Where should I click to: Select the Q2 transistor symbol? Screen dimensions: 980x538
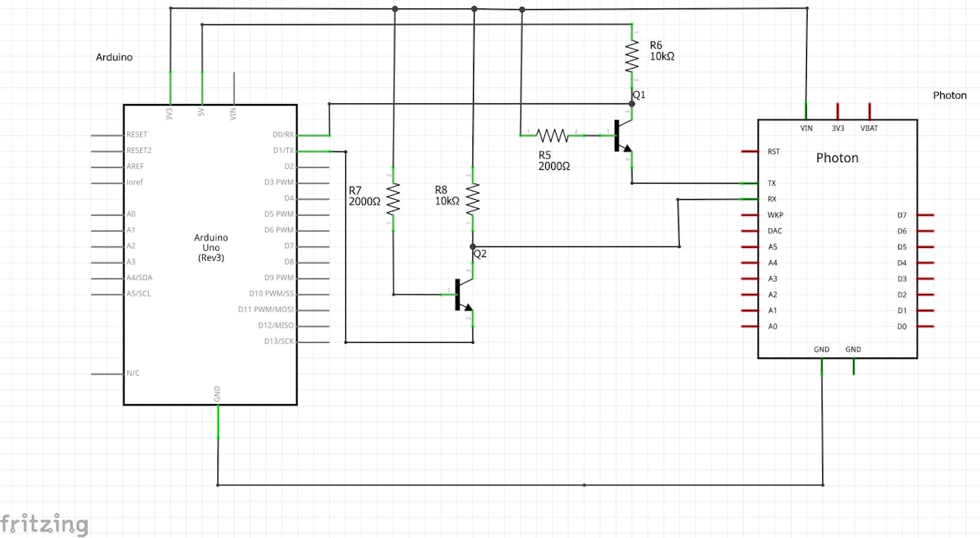tap(465, 295)
